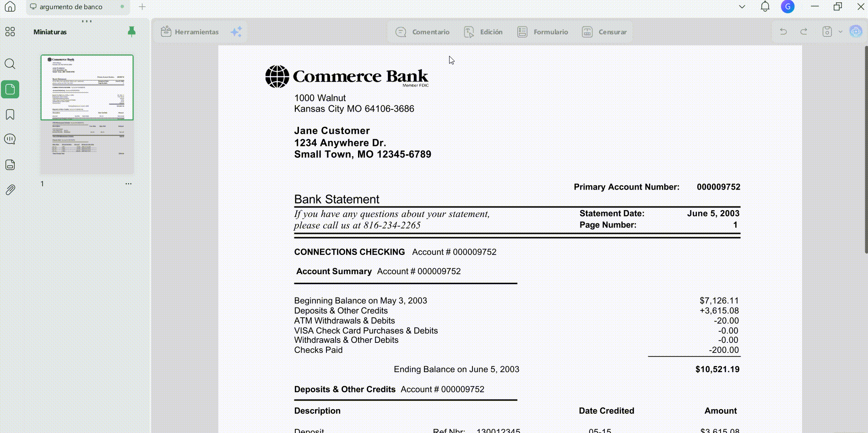Select page 1 thumbnail
The height and width of the screenshot is (433, 868).
(87, 114)
